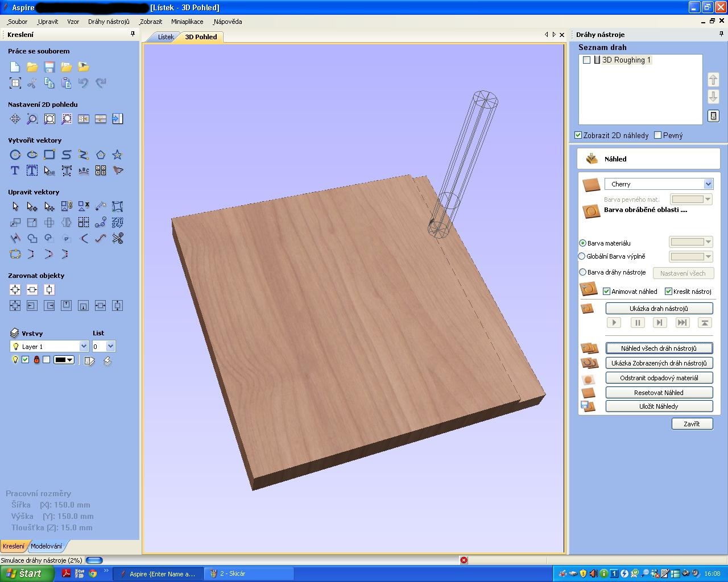
Task: Open the List number dropdown
Action: coord(110,346)
